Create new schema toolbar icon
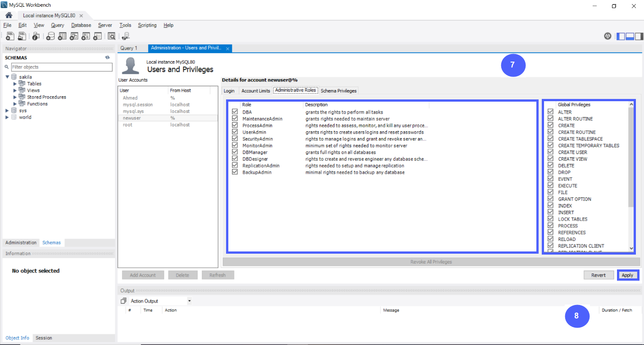 [50, 36]
